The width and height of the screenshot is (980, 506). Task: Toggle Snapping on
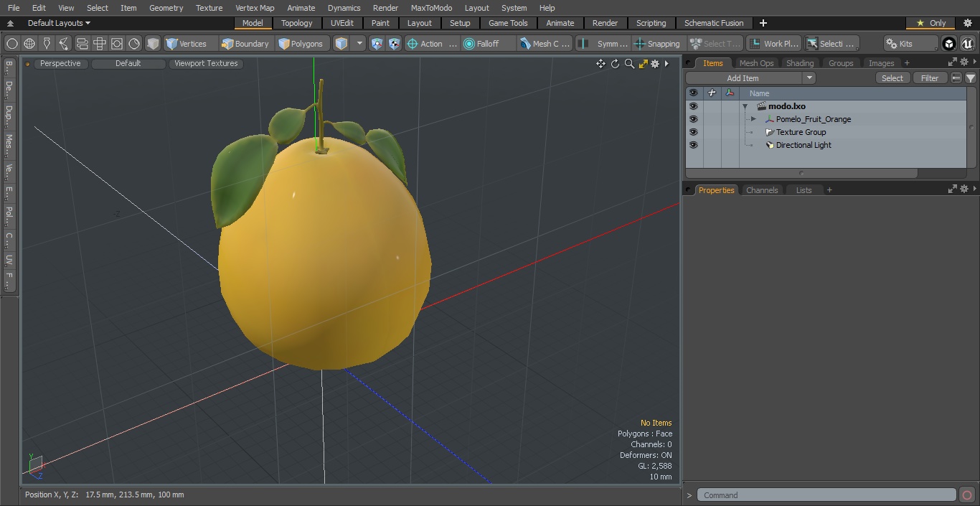tap(657, 44)
